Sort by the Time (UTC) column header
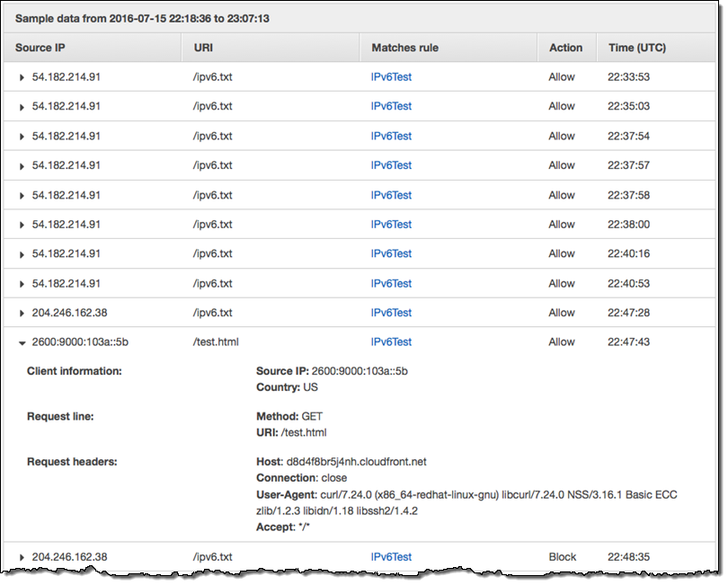This screenshot has height=585, width=728. pyautogui.click(x=636, y=48)
